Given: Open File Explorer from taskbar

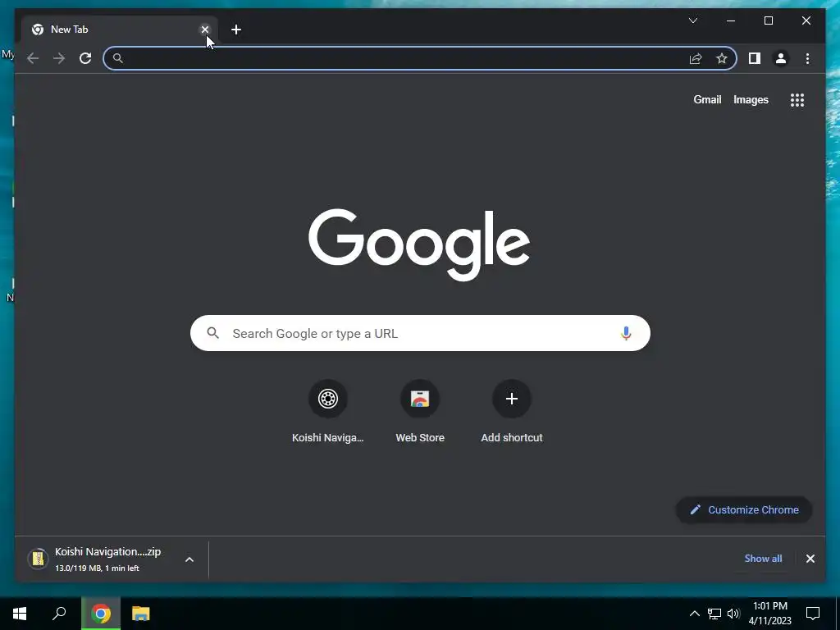Looking at the screenshot, I should pyautogui.click(x=141, y=614).
